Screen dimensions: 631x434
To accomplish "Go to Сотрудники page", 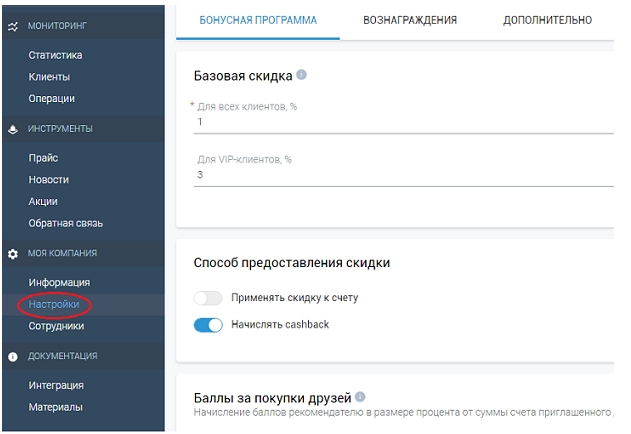I will (57, 326).
